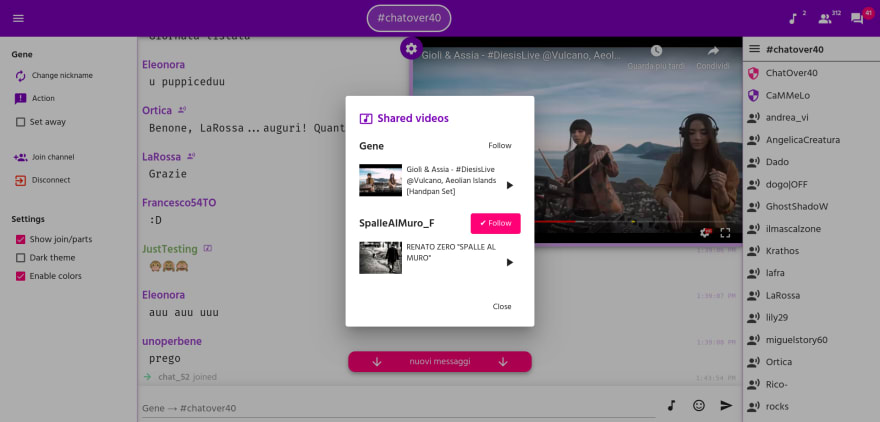
Task: Open video settings gear icon
Action: 411,48
